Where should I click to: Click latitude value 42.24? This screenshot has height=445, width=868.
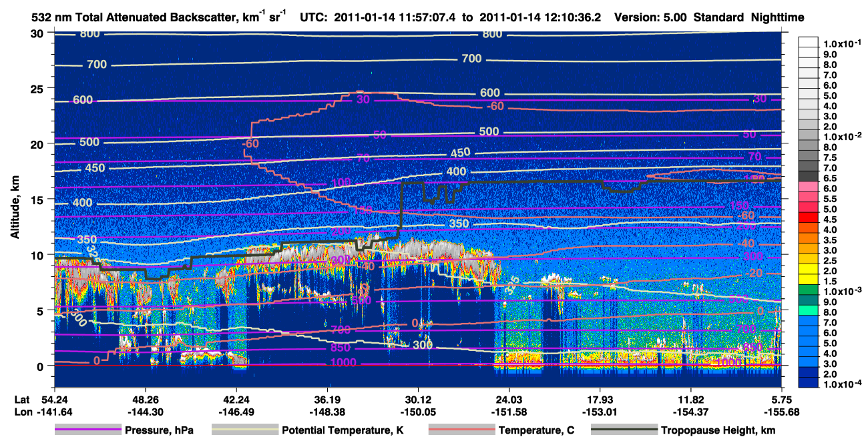pos(236,399)
